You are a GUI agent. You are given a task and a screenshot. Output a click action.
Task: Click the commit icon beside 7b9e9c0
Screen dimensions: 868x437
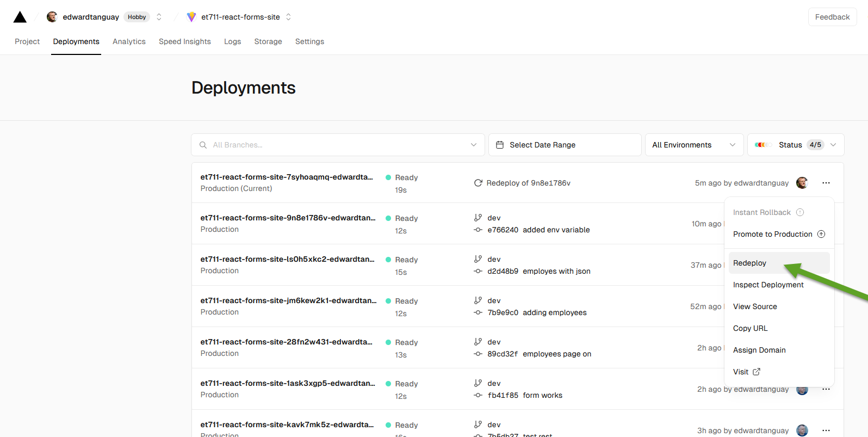tap(478, 312)
